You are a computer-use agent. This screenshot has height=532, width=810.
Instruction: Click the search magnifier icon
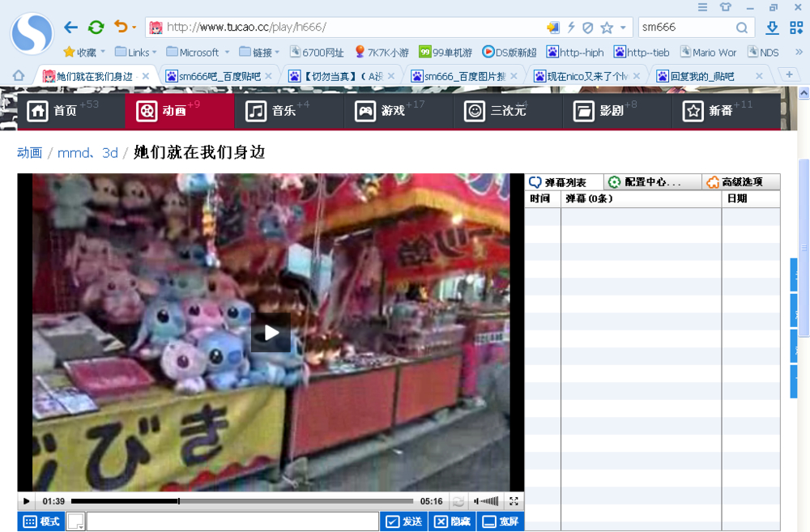point(742,28)
